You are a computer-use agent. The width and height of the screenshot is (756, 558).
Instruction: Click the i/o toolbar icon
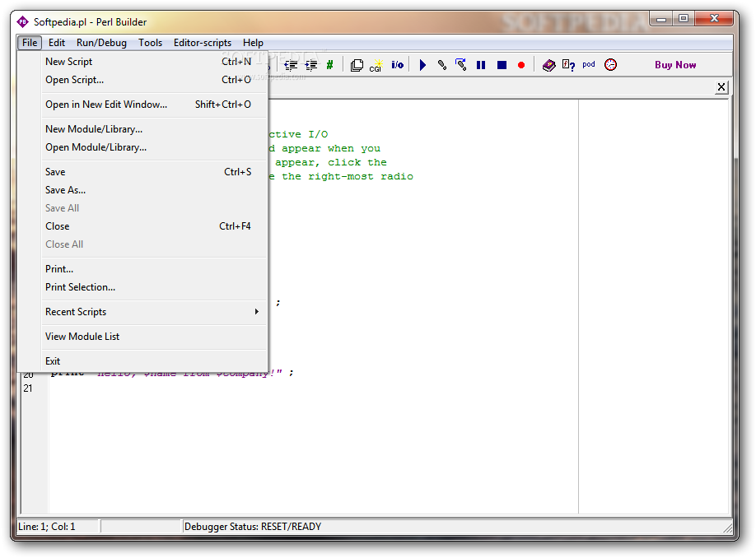point(397,64)
